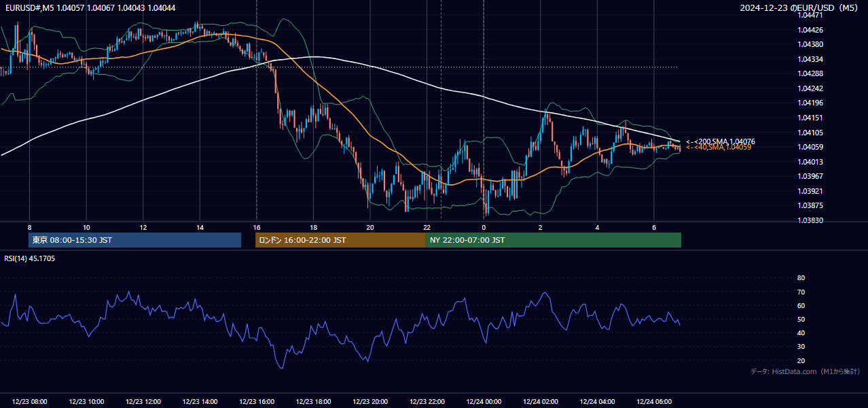Click price axis label 1.04196
The height and width of the screenshot is (408, 868).
[810, 103]
